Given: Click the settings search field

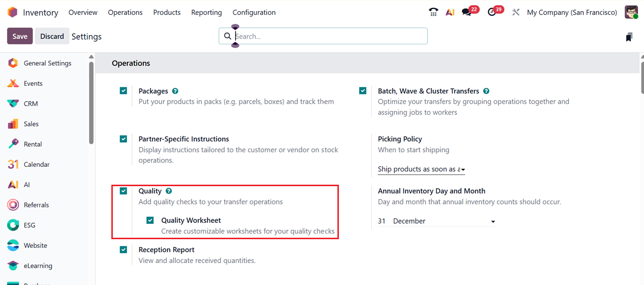Looking at the screenshot, I should (x=328, y=36).
